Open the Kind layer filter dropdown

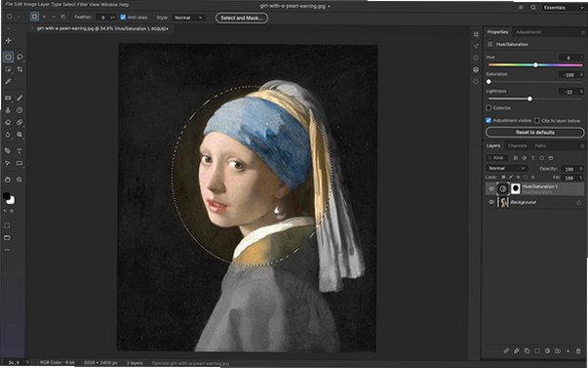tap(497, 158)
